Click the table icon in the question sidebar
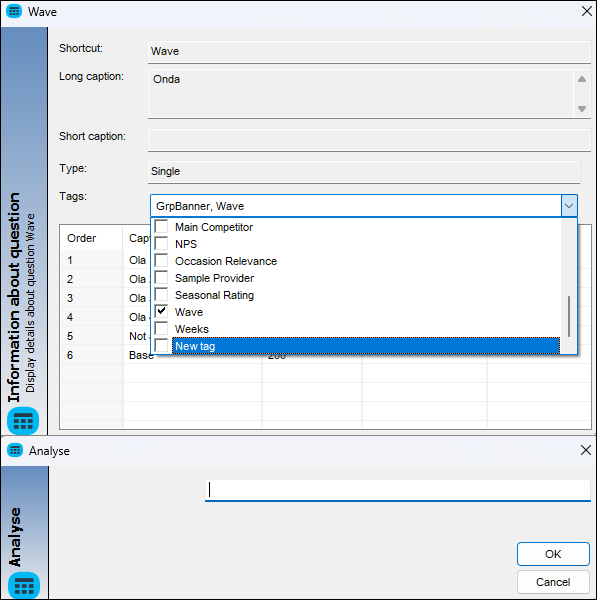 (x=23, y=421)
